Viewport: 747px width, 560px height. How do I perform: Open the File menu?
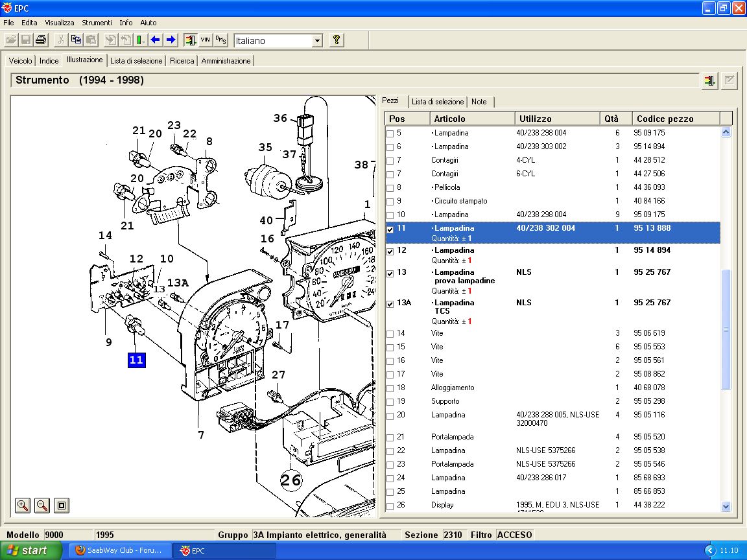[8, 23]
